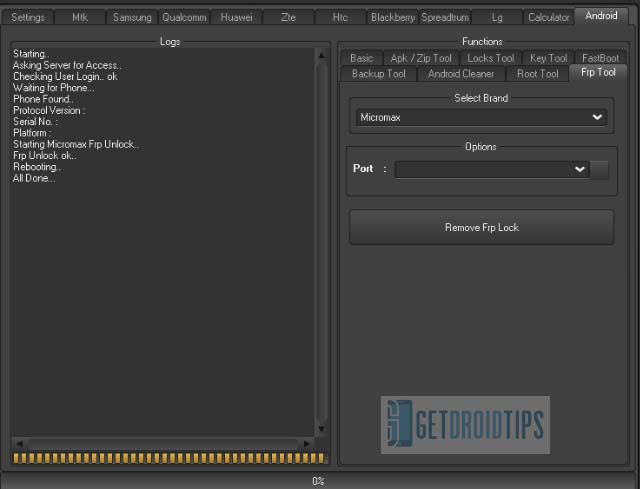Go to the Huawei tab
The image size is (640, 489).
[236, 18]
